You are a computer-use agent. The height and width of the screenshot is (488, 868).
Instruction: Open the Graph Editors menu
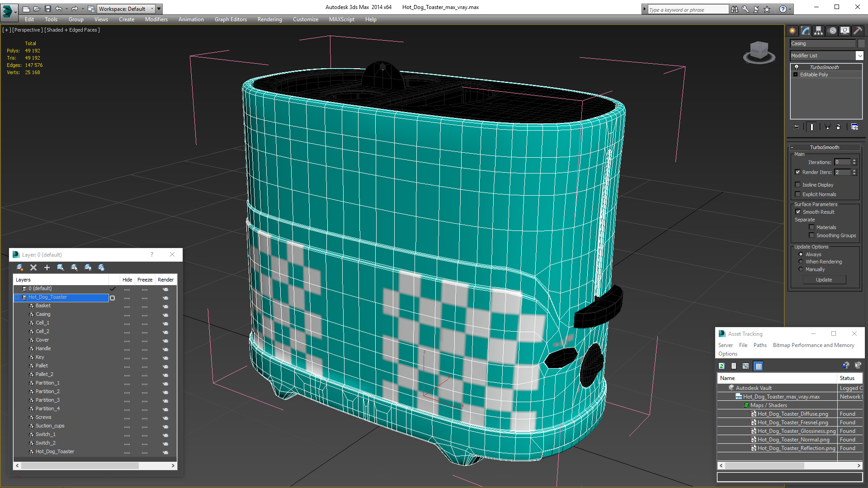click(x=231, y=19)
